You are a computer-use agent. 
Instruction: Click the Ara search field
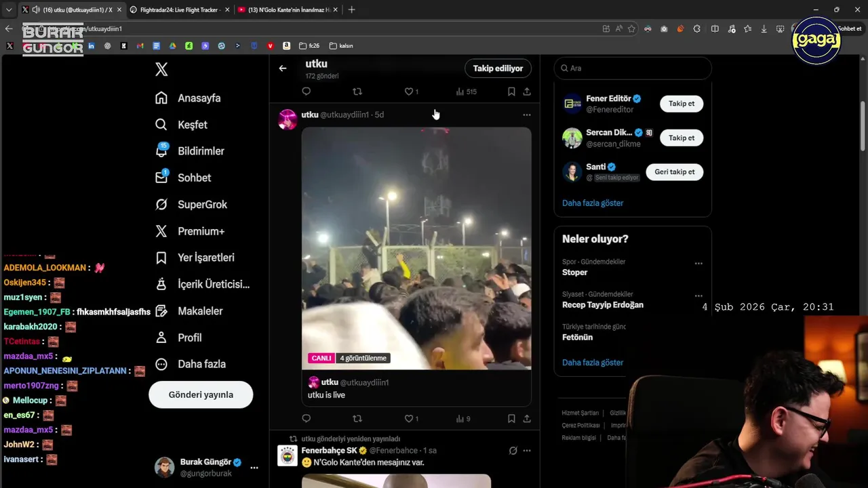[x=633, y=68]
